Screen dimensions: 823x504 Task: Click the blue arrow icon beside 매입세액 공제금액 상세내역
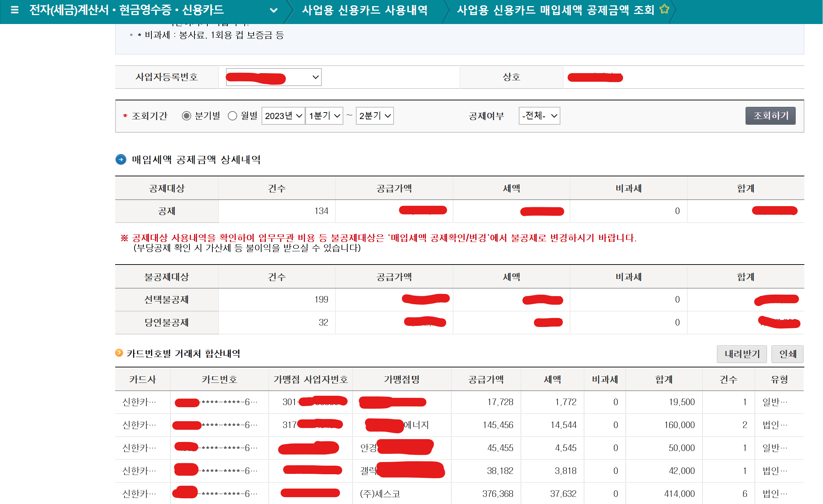121,160
